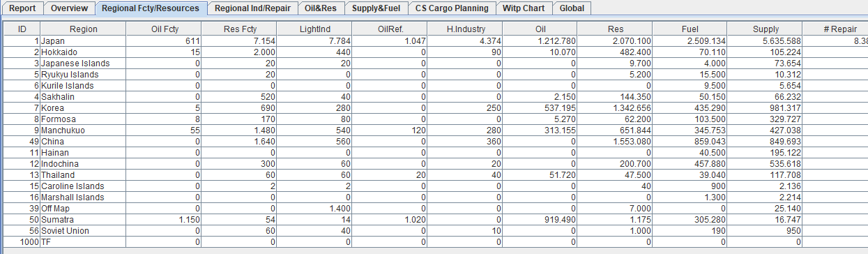The height and width of the screenshot is (254, 868).
Task: Switch to the Overview tab
Action: [x=70, y=8]
